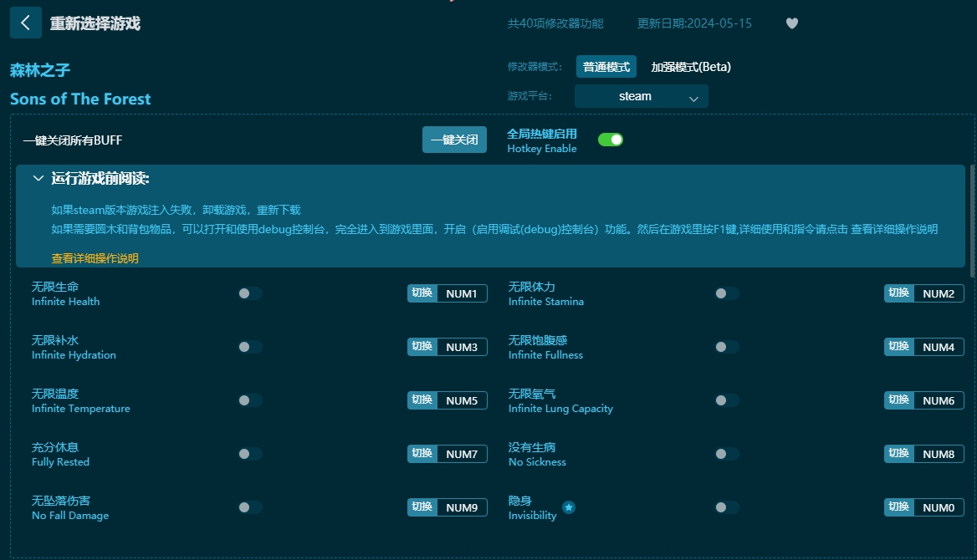
Task: Turn on Infinite Hydration
Action: click(x=250, y=347)
